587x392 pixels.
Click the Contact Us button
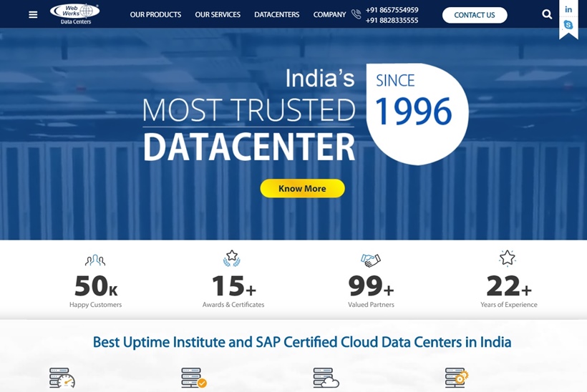pos(475,15)
